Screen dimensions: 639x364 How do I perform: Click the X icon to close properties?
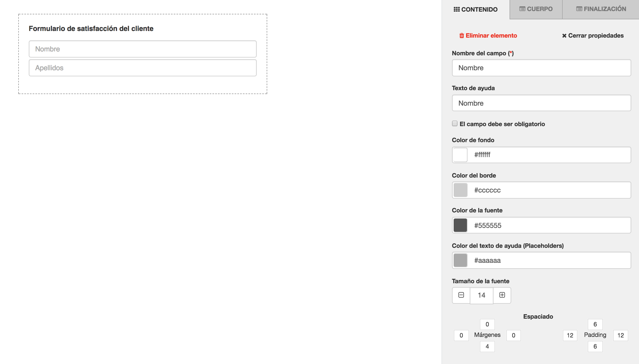pos(564,36)
